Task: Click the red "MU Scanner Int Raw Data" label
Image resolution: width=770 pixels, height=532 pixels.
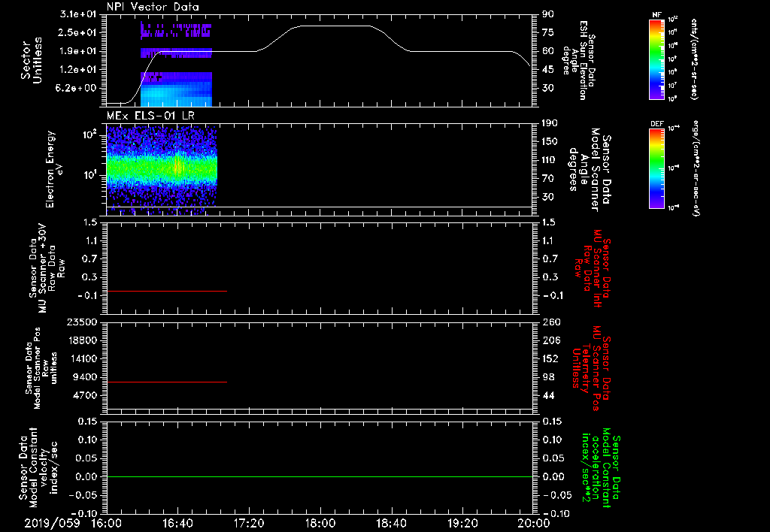Action: [593, 268]
